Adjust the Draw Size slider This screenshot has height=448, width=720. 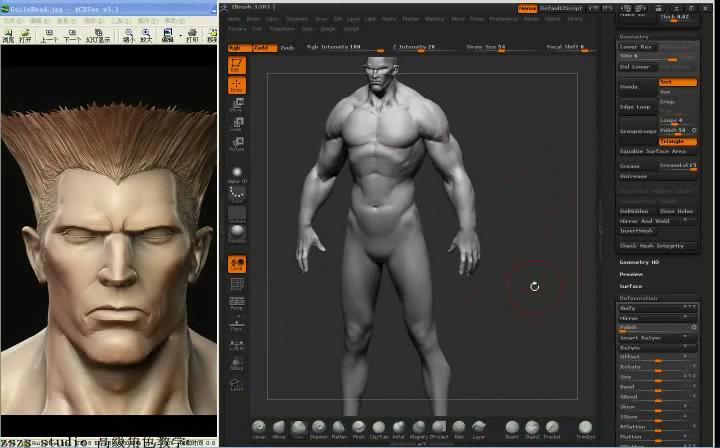(x=501, y=48)
